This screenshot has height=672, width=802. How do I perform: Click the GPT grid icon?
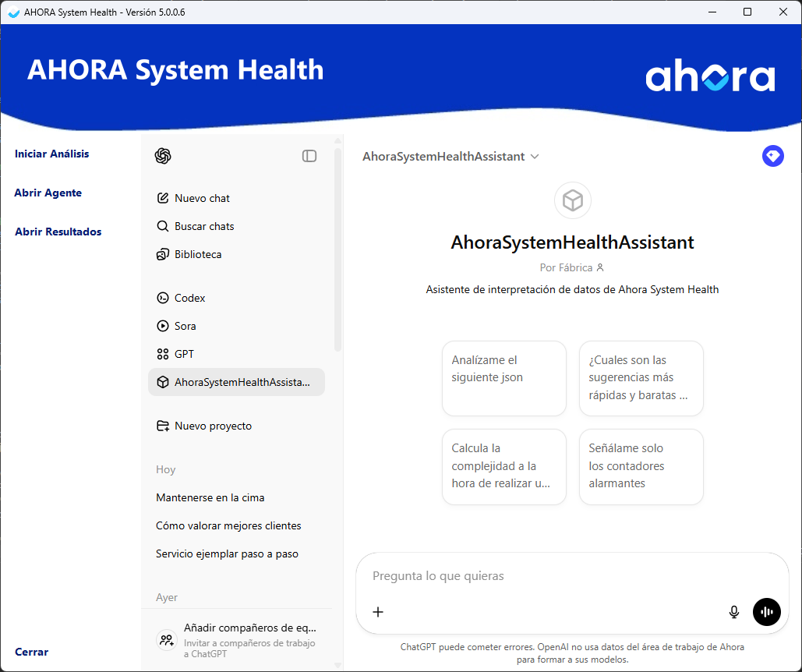click(163, 354)
